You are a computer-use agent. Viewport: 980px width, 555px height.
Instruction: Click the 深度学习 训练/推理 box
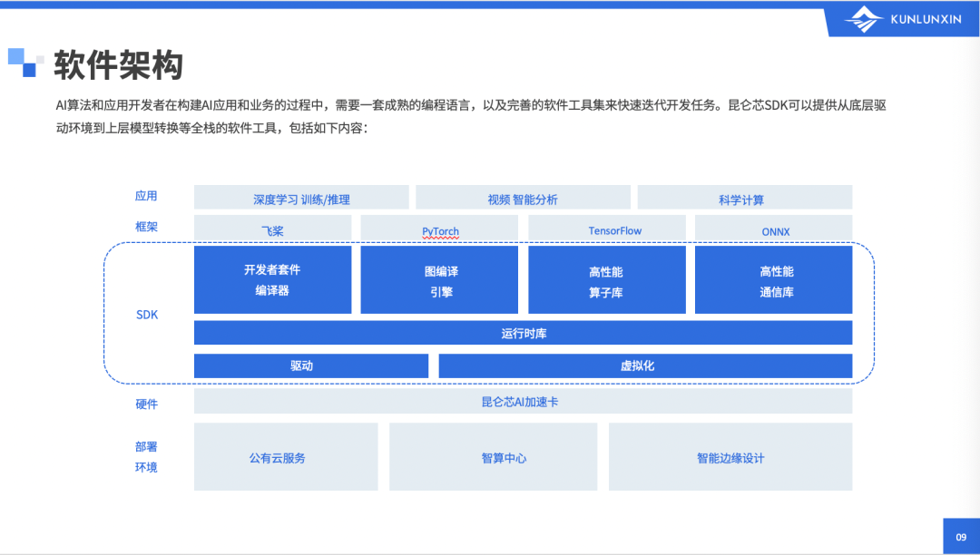tap(301, 198)
